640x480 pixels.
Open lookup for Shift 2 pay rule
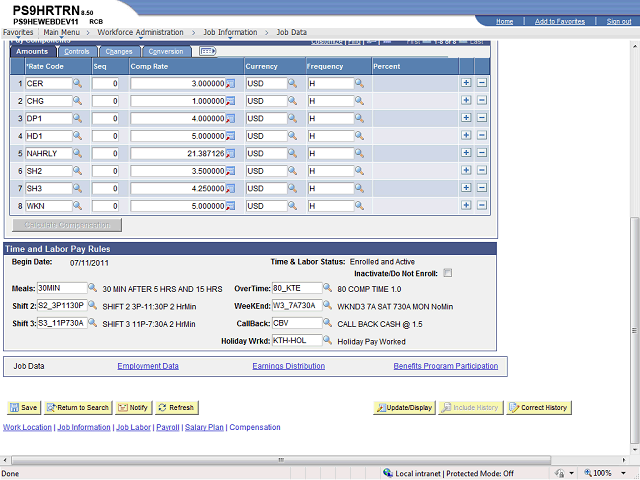click(93, 305)
